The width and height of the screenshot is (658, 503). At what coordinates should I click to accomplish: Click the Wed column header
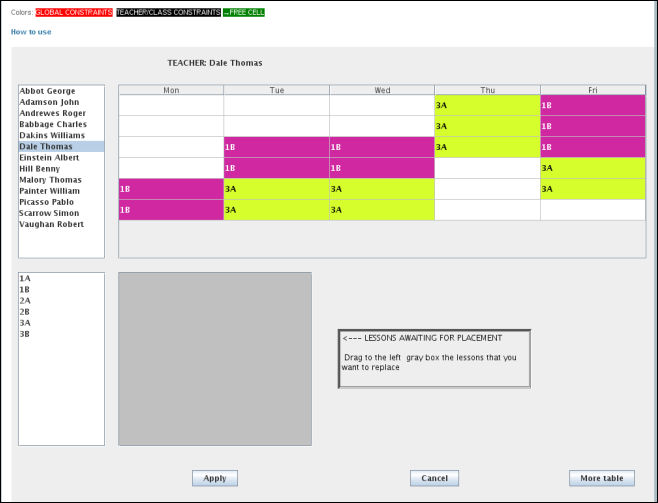(382, 90)
